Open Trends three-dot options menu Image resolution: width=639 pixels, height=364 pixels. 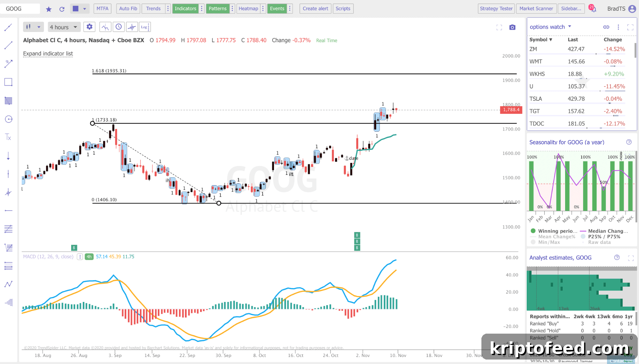tap(168, 9)
